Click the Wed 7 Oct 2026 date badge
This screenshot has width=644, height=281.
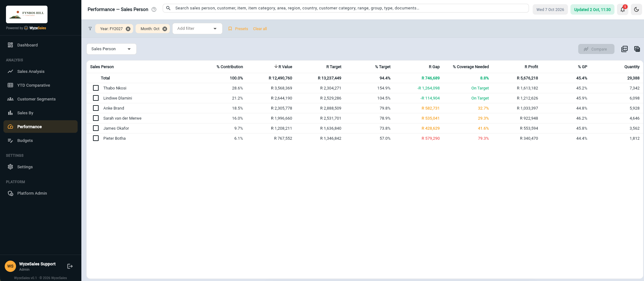pyautogui.click(x=550, y=9)
